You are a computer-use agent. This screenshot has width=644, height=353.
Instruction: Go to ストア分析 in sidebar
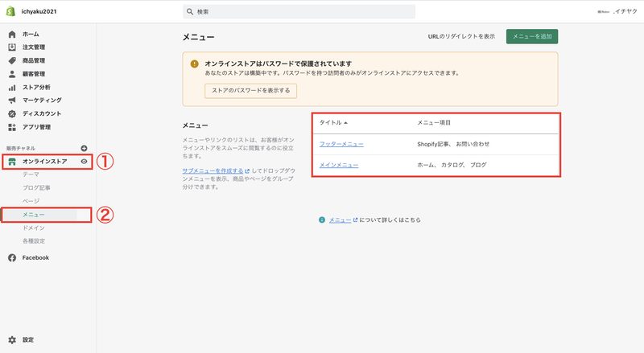click(x=36, y=88)
